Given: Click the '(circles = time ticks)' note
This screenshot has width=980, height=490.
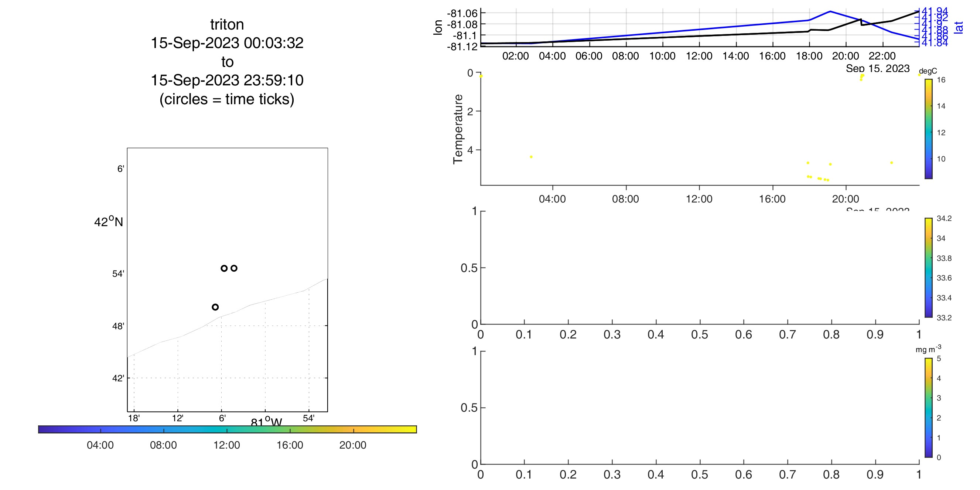Looking at the screenshot, I should (x=227, y=99).
